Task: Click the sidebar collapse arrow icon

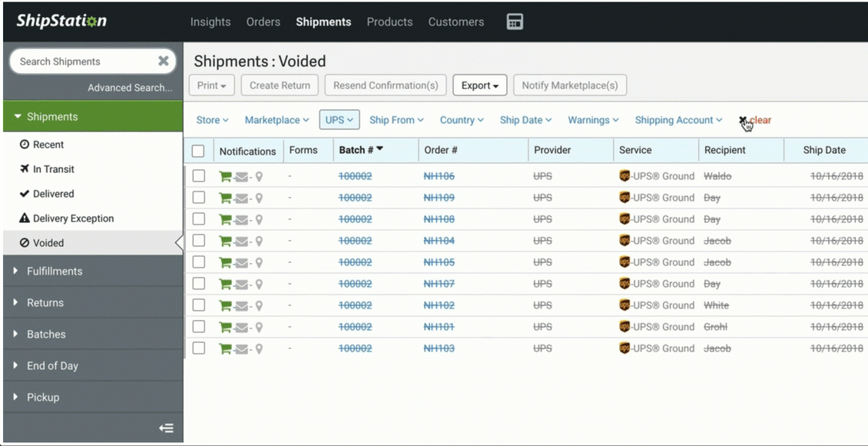Action: point(167,428)
